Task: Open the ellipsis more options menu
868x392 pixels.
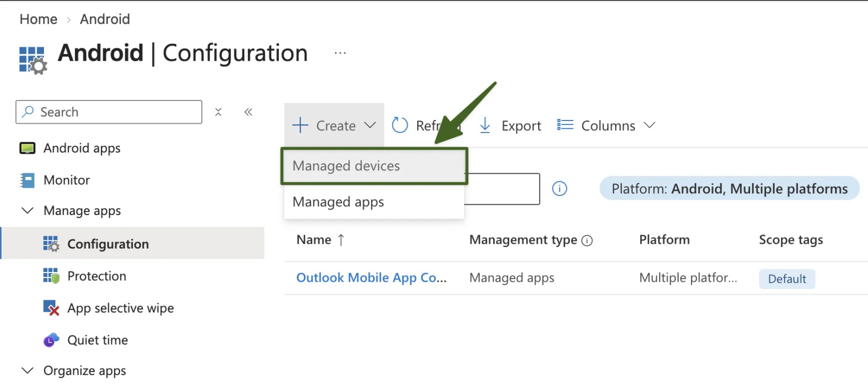Action: (x=340, y=53)
